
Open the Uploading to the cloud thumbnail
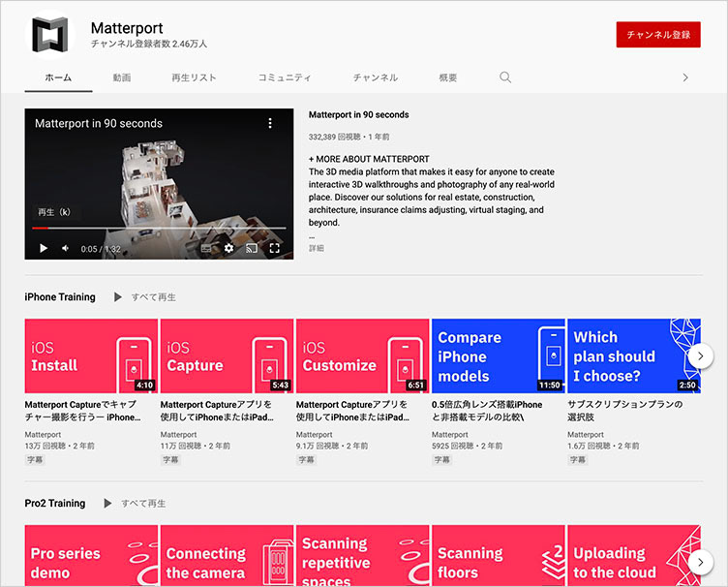pos(634,555)
